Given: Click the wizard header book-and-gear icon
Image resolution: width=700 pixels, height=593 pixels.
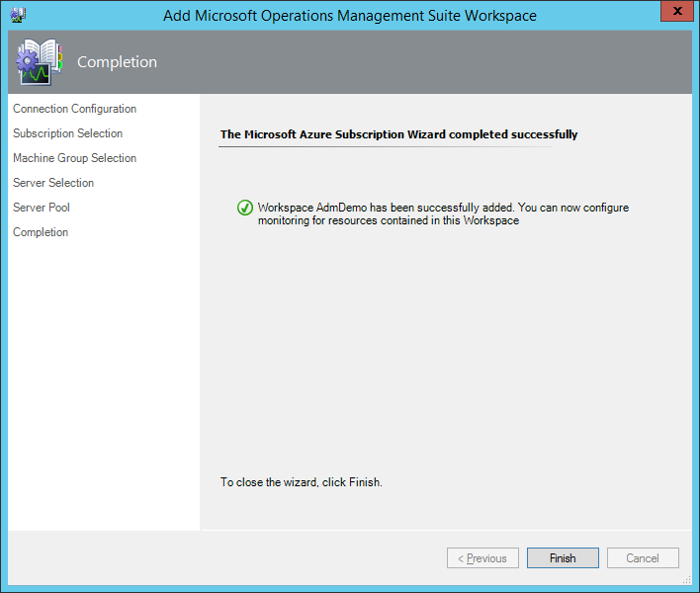Looking at the screenshot, I should pyautogui.click(x=40, y=61).
